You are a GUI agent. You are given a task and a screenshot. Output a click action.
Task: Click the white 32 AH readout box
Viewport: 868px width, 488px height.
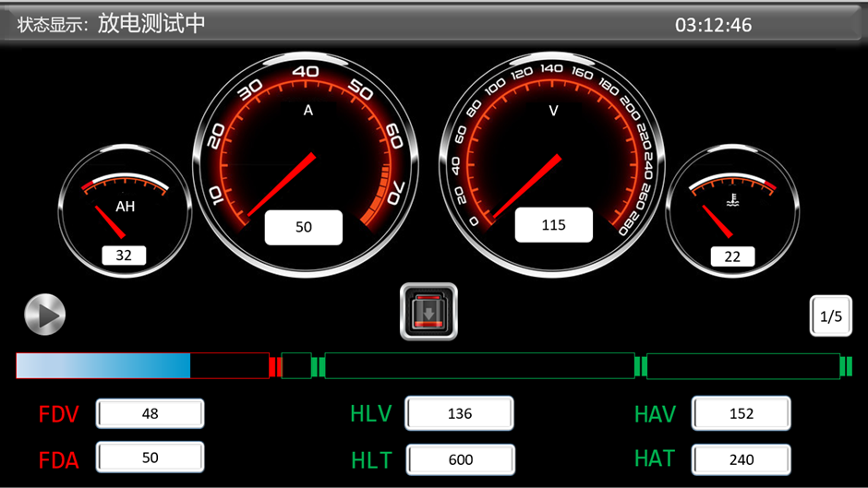pos(124,256)
